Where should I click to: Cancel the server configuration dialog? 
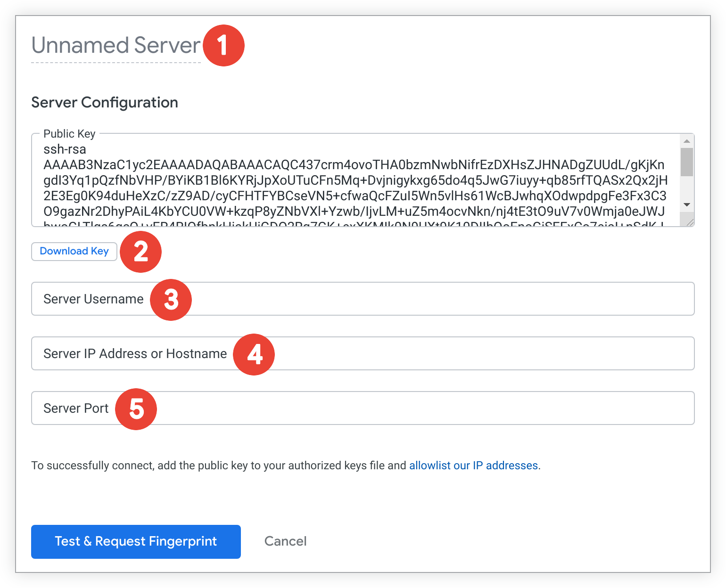click(x=285, y=541)
